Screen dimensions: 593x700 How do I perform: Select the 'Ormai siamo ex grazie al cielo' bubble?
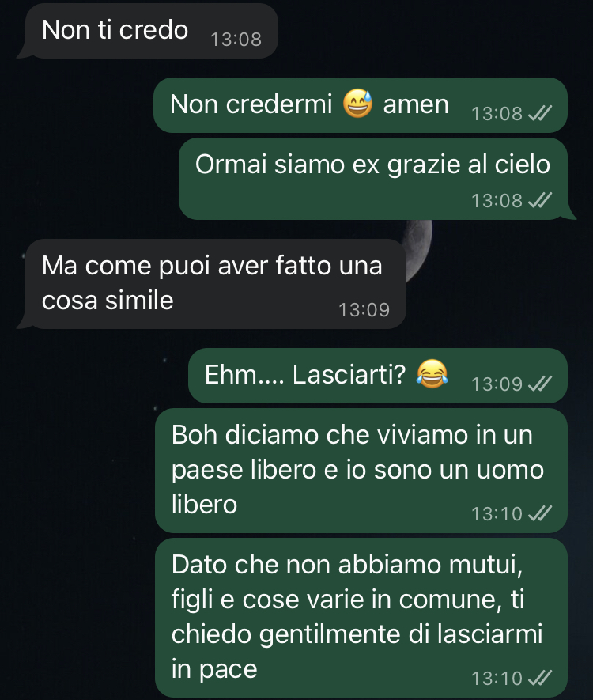[x=377, y=179]
